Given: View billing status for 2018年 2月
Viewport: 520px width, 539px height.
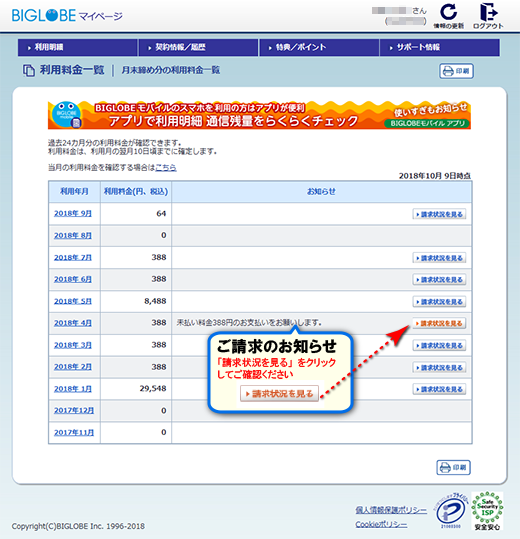Looking at the screenshot, I should click(439, 367).
